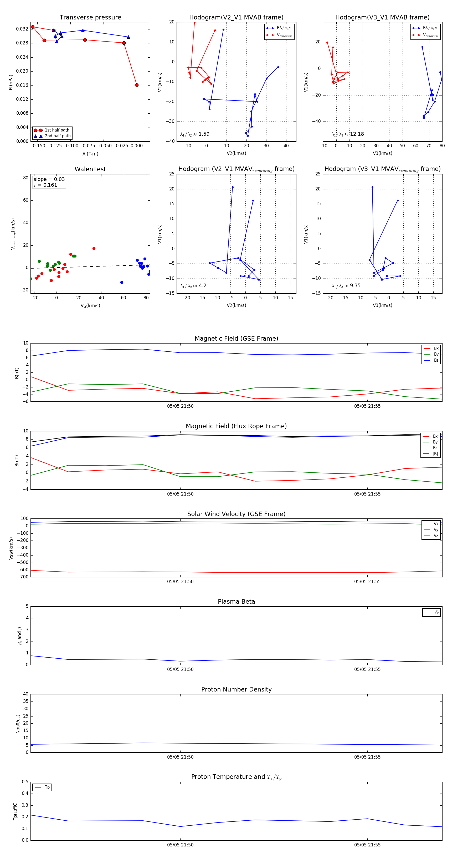Click the red data point at Pt 0.016
Image resolution: width=473 pixels, height=868 pixels.
pos(137,85)
